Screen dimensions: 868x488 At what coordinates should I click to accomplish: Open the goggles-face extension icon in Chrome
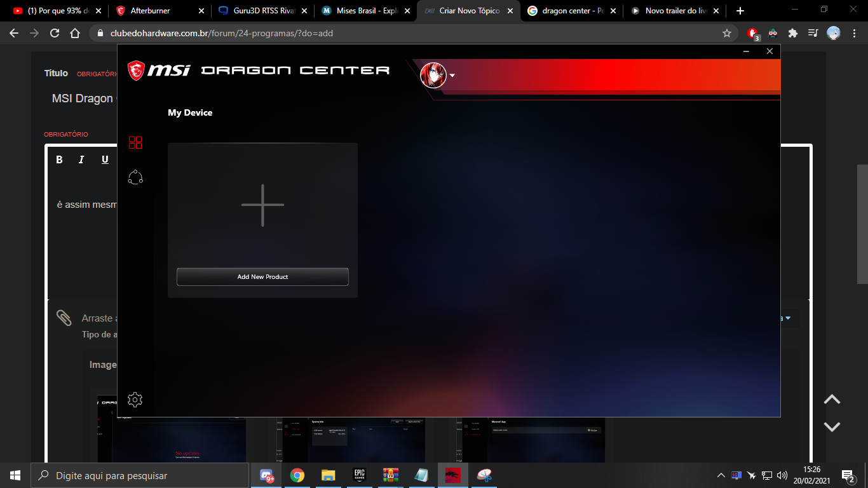[773, 33]
